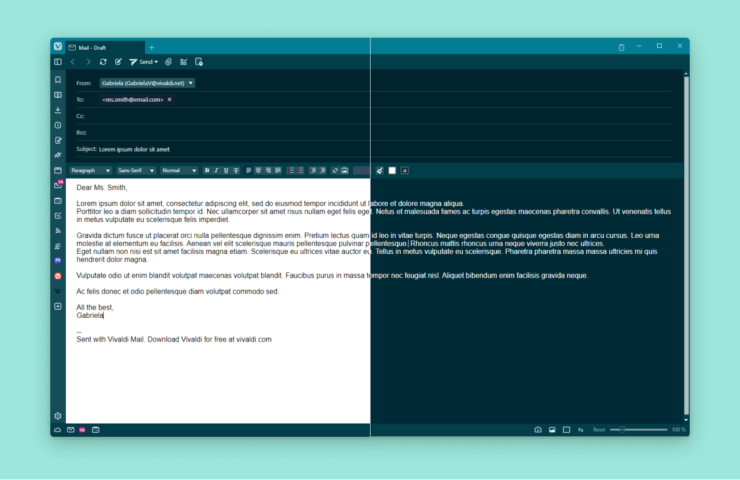Switch to the Mail - Draft tab
This screenshot has width=740, height=480.
point(105,48)
